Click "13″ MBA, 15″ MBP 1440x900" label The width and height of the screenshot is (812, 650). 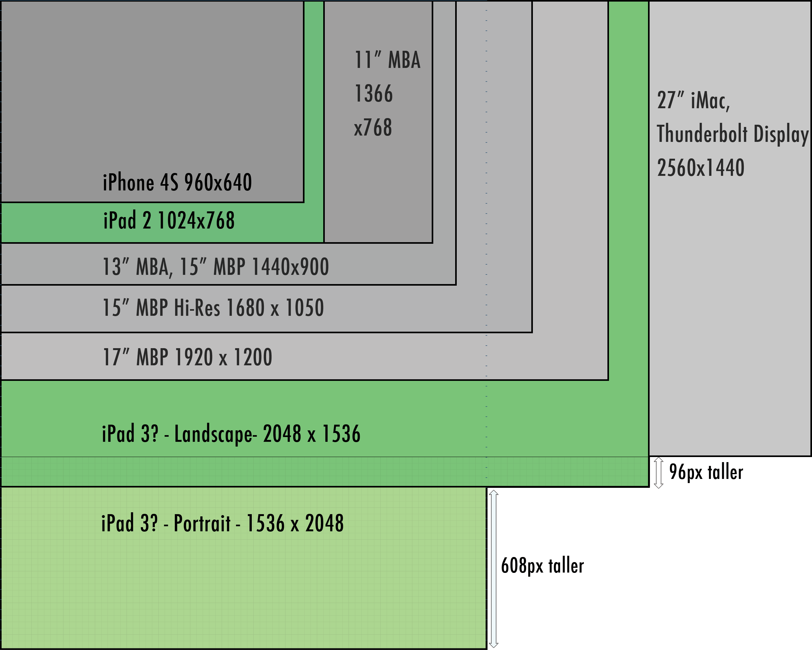pos(216,267)
